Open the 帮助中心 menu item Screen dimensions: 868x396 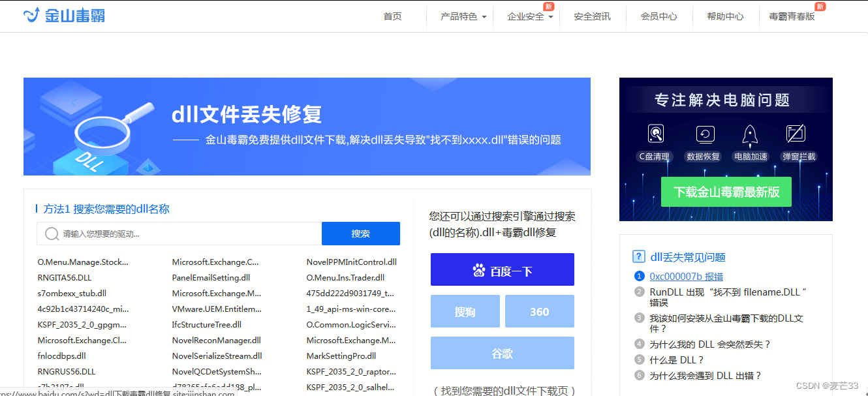point(725,16)
